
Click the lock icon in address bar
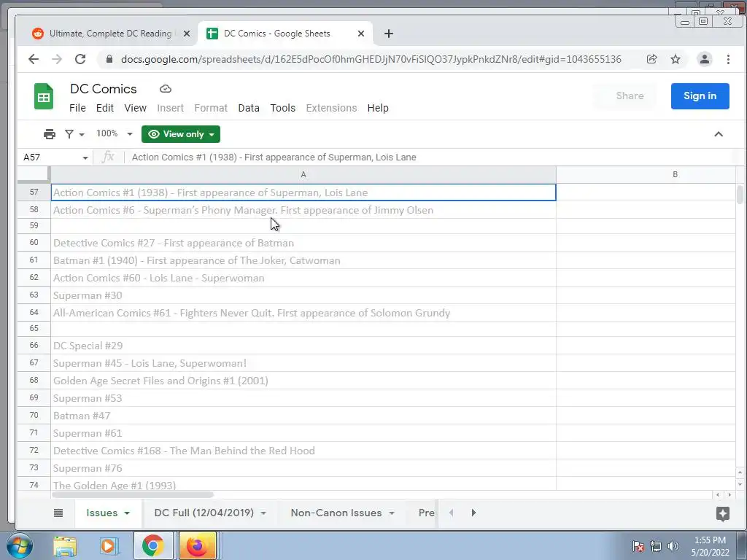coord(109,59)
